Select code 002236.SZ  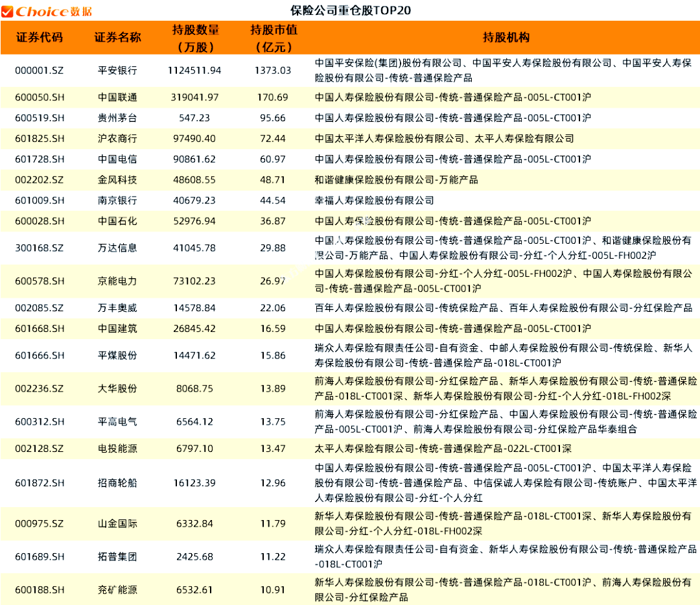pos(40,388)
